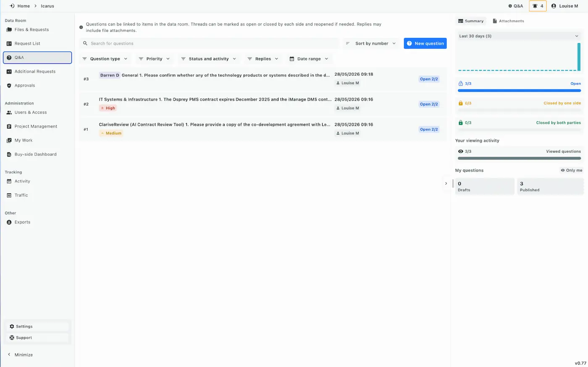Open the Drafts count card

click(485, 186)
